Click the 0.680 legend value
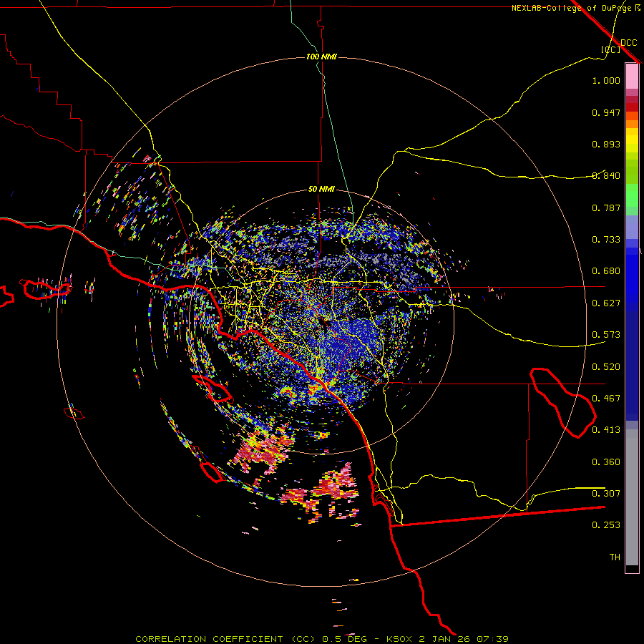Screen dimensions: 644x644 click(x=606, y=271)
